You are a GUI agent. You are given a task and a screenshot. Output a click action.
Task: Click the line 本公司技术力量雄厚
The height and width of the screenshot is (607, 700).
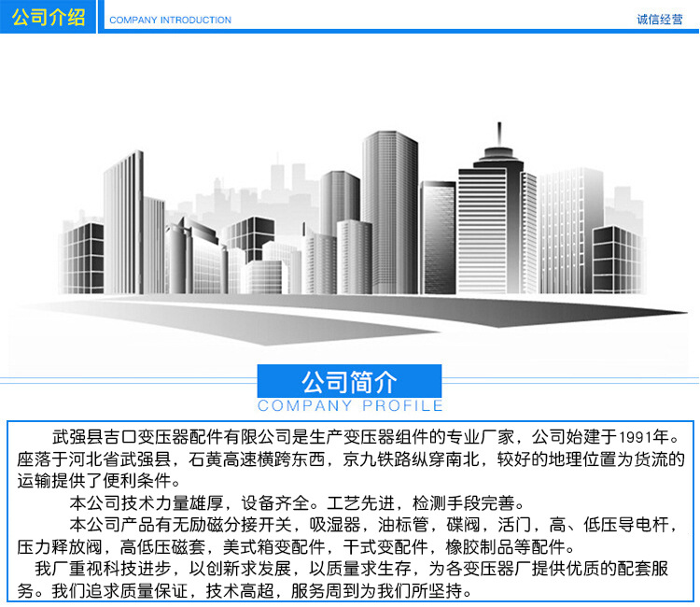point(297,503)
